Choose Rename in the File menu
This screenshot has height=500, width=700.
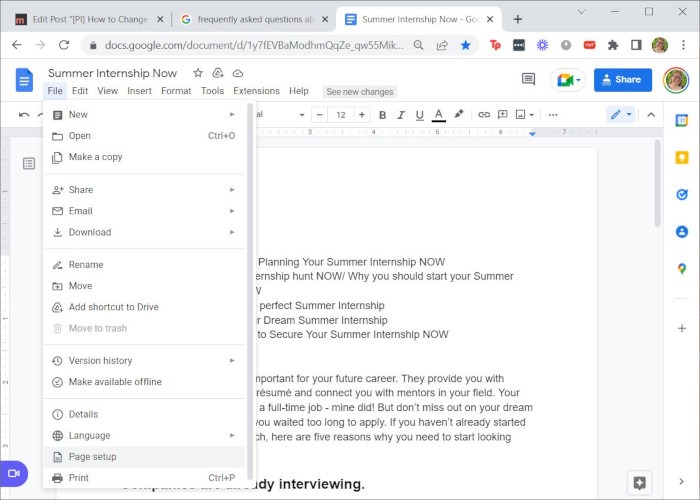(144, 265)
